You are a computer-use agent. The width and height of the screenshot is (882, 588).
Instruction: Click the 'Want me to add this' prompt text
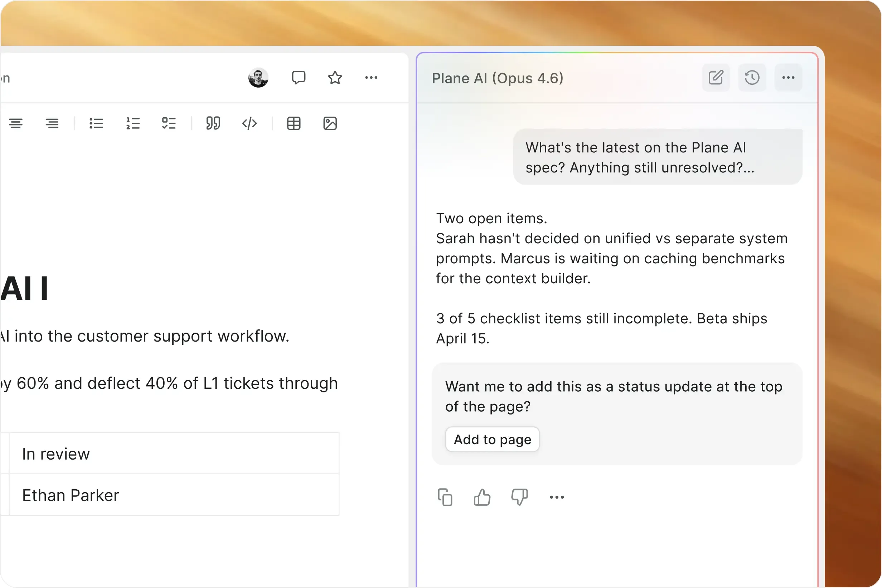tap(614, 396)
